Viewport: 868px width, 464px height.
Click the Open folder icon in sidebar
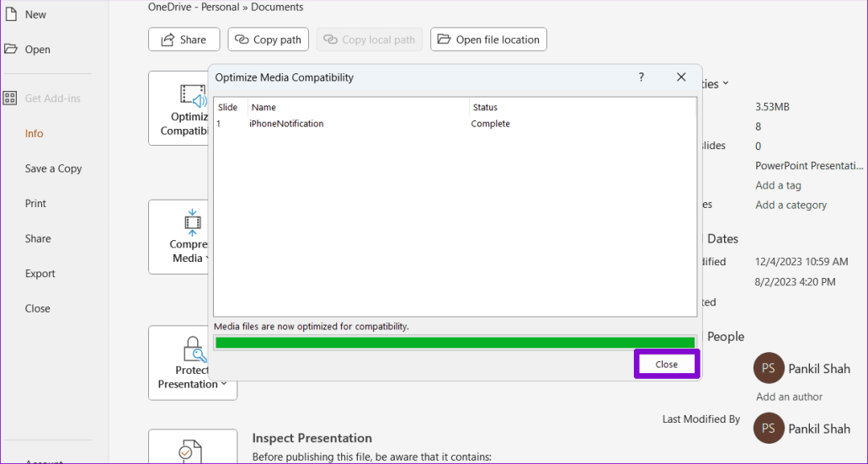click(10, 49)
